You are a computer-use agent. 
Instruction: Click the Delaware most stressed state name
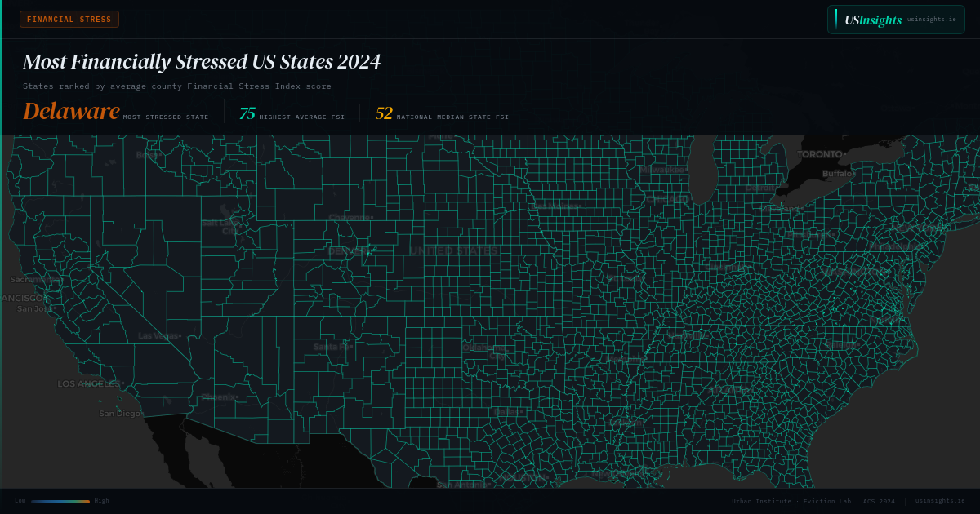click(x=72, y=111)
